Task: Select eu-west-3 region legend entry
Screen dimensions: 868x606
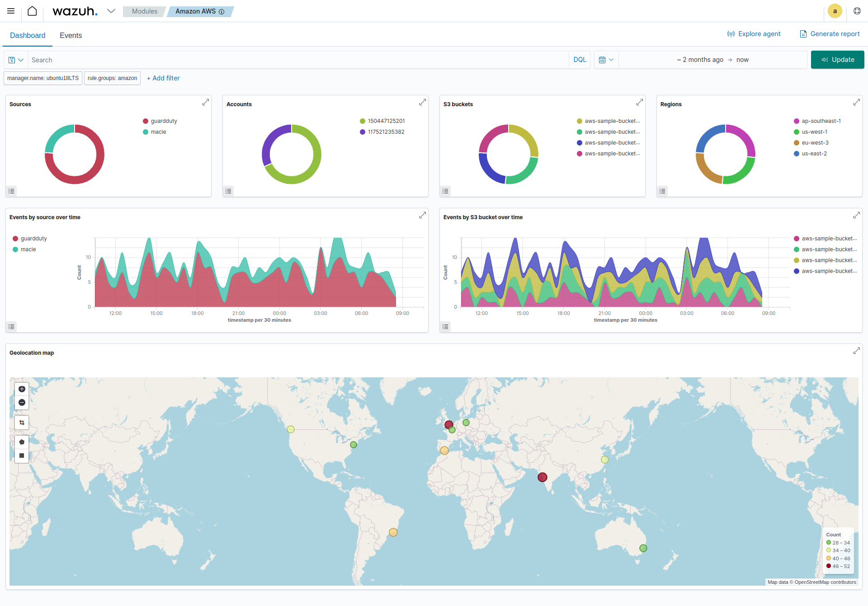Action: click(x=811, y=143)
